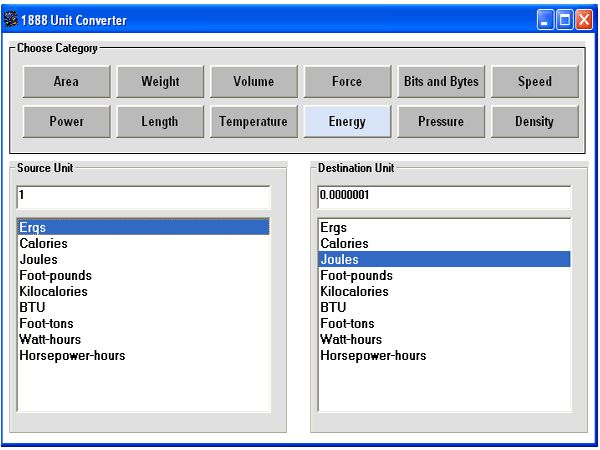Viewport: 600px width, 450px height.
Task: Choose Calories in Destination Unit list
Action: (444, 243)
